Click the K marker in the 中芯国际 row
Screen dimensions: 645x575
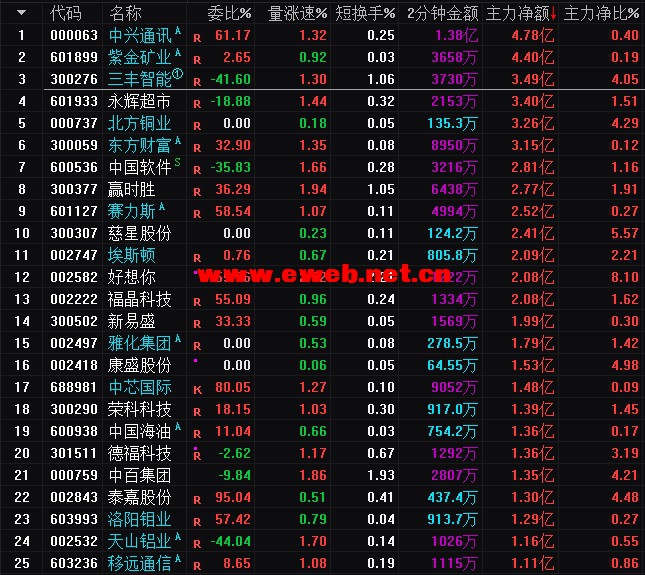[197, 390]
